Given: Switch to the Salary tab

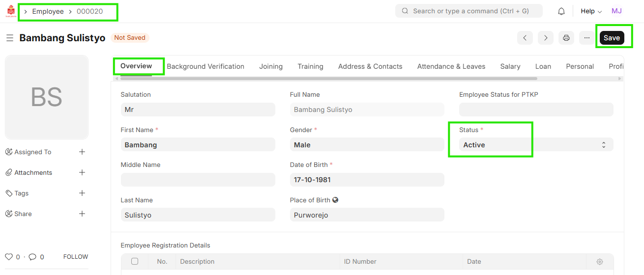Looking at the screenshot, I should click(x=510, y=66).
